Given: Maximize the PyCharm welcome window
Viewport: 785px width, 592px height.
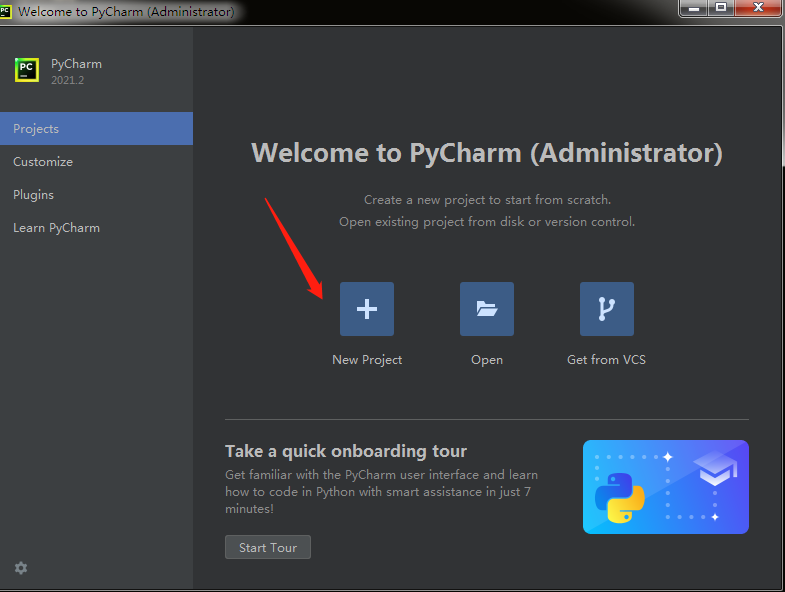Looking at the screenshot, I should [x=720, y=8].
